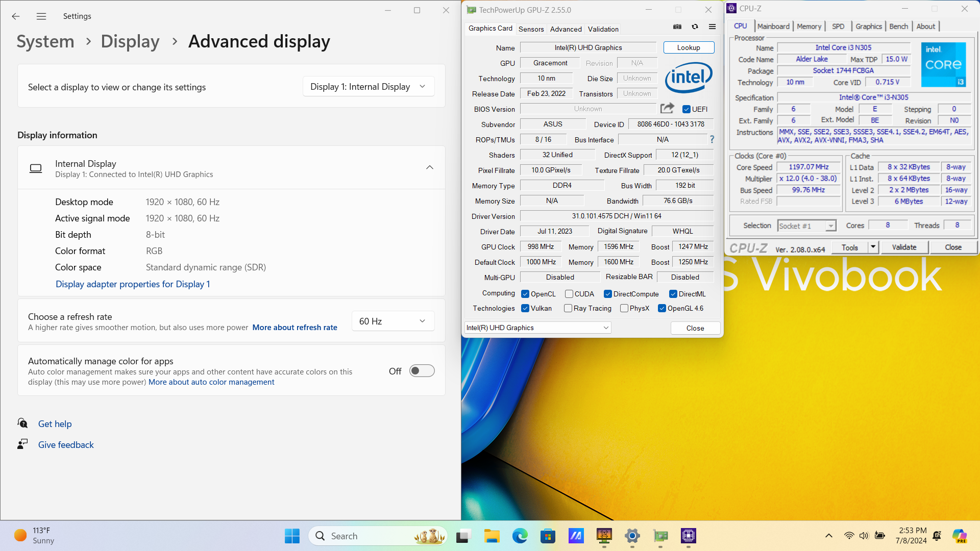980x551 pixels.
Task: Click the Give feedback icon
Action: tap(22, 444)
